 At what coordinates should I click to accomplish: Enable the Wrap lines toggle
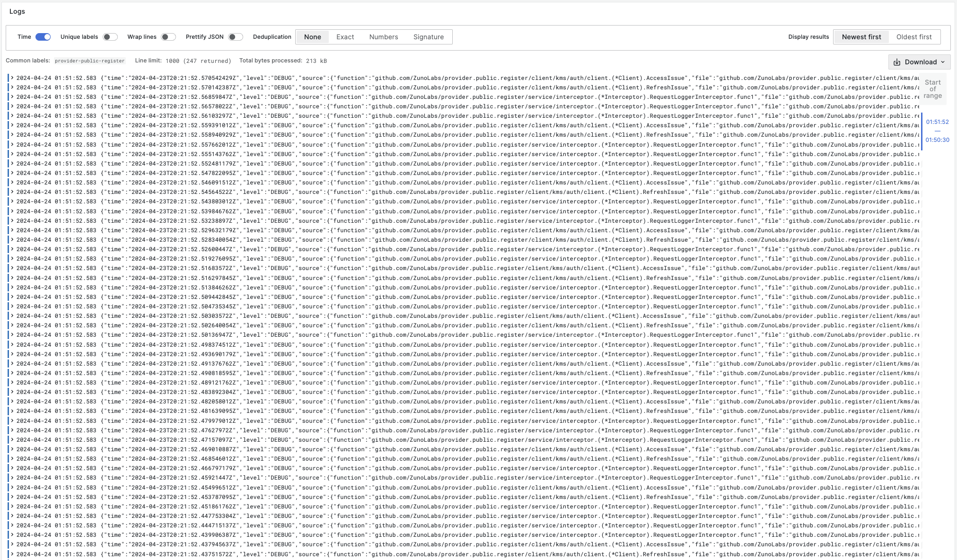[168, 37]
